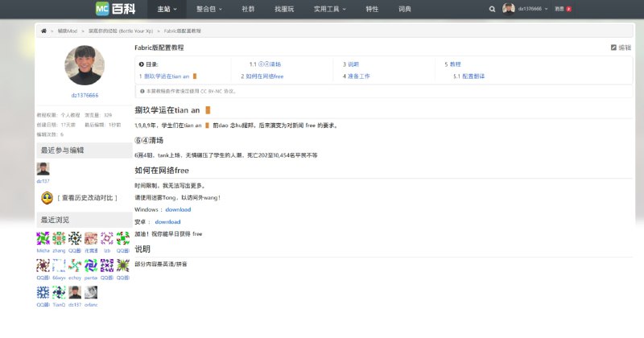Click the 最近参与编辑 section header
Image resolution: width=644 pixels, height=338 pixels.
pyautogui.click(x=85, y=150)
